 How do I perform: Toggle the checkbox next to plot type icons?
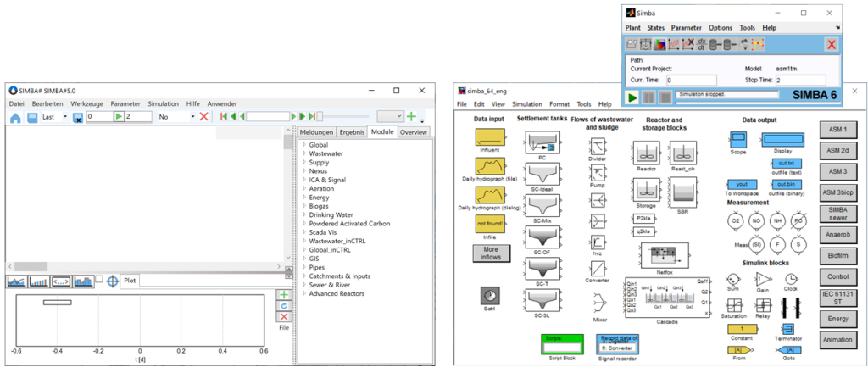tap(98, 279)
